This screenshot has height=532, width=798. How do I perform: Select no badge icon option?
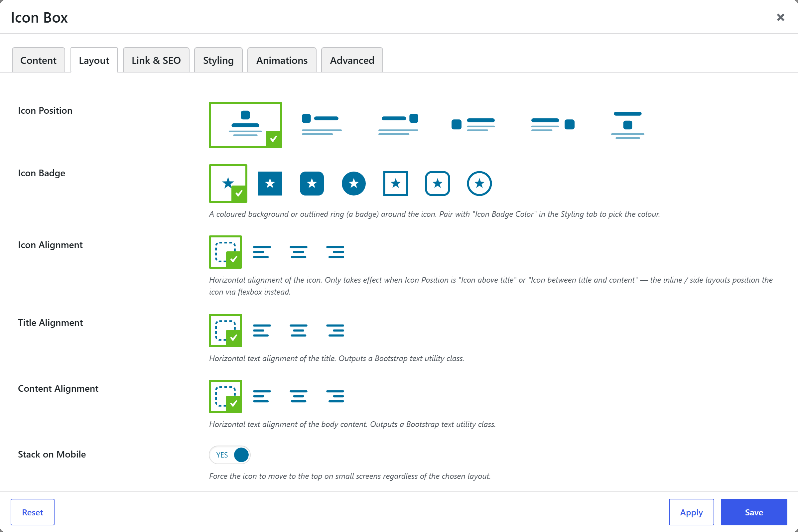coord(228,184)
